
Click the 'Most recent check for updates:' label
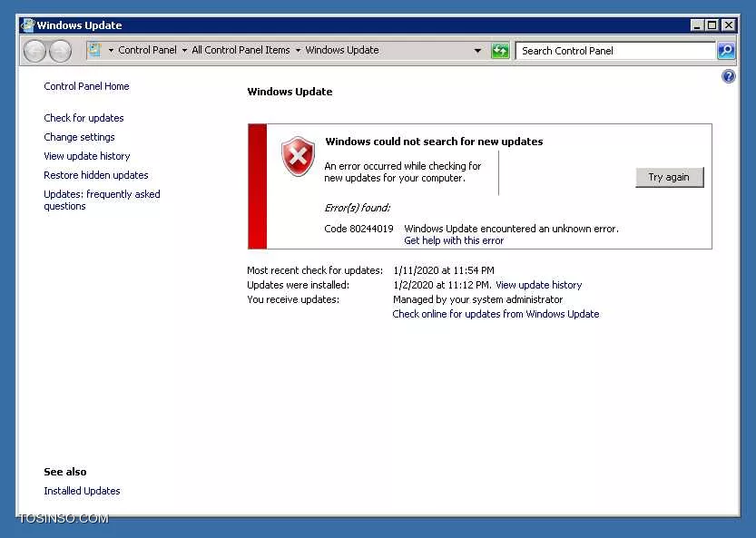click(315, 270)
